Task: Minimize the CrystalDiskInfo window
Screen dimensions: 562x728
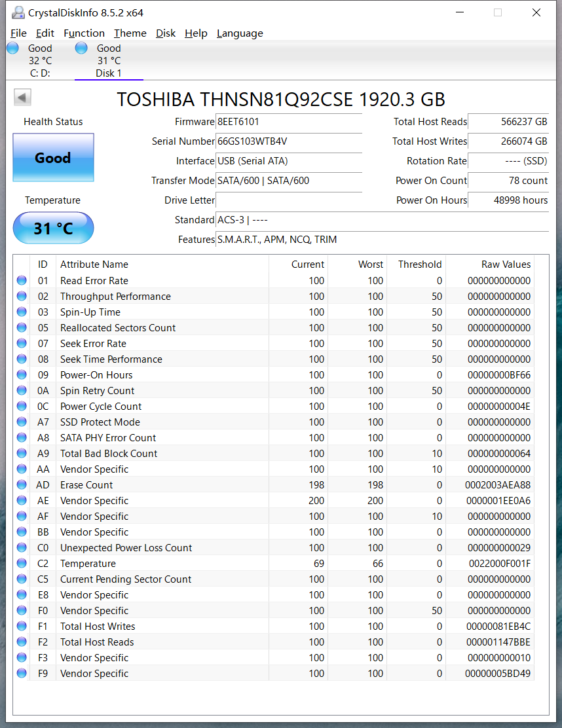Action: [460, 12]
